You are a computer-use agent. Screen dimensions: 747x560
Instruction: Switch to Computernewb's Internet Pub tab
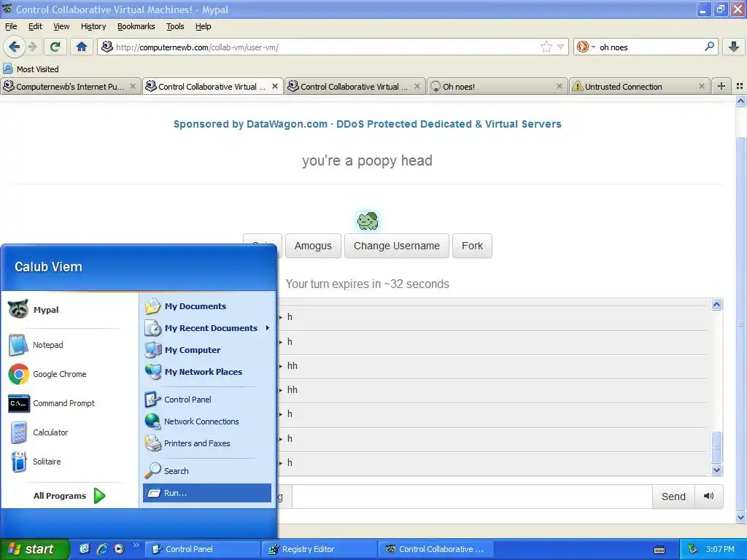pyautogui.click(x=70, y=86)
